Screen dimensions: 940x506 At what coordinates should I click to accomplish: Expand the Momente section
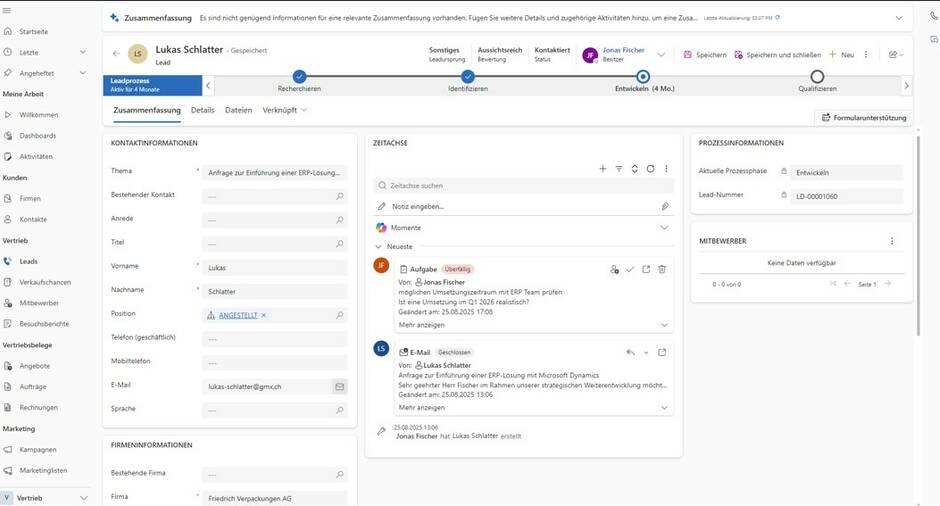point(664,228)
